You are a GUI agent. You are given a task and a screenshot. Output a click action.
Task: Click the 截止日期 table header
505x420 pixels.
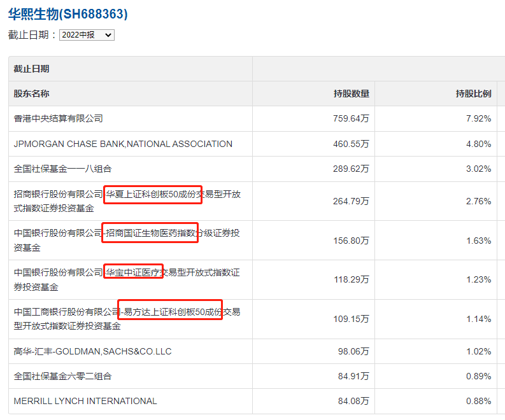click(x=31, y=69)
